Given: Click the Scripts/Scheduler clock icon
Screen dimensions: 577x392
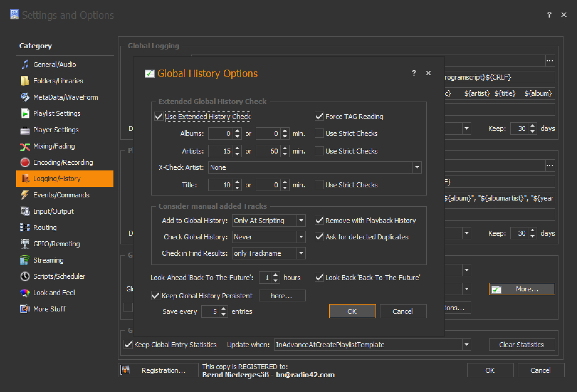Looking at the screenshot, I should click(x=25, y=276).
